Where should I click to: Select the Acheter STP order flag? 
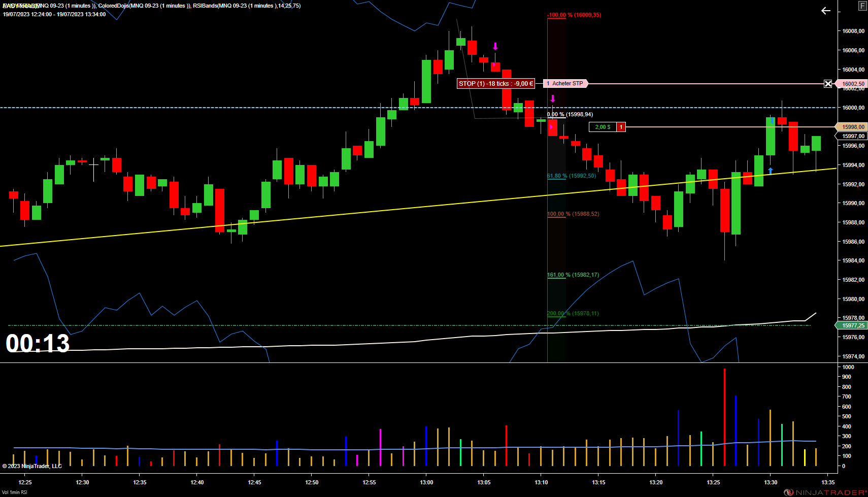pyautogui.click(x=565, y=83)
